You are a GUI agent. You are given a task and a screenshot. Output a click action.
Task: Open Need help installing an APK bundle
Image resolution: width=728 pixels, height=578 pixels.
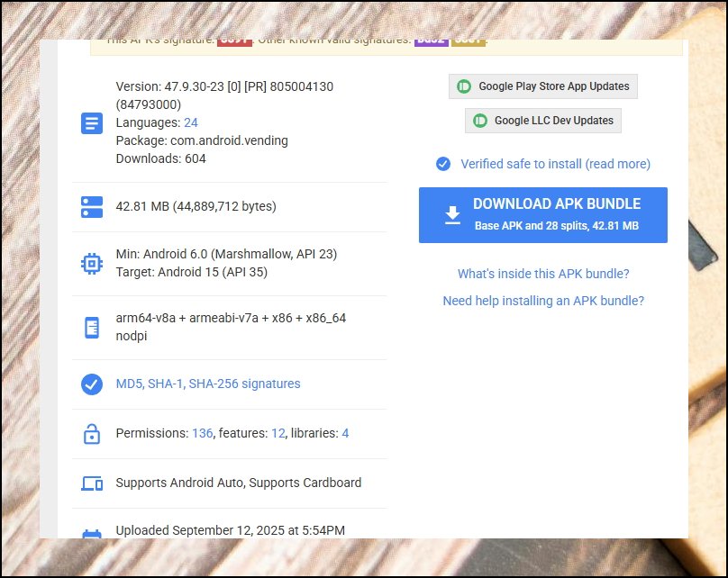(x=543, y=301)
